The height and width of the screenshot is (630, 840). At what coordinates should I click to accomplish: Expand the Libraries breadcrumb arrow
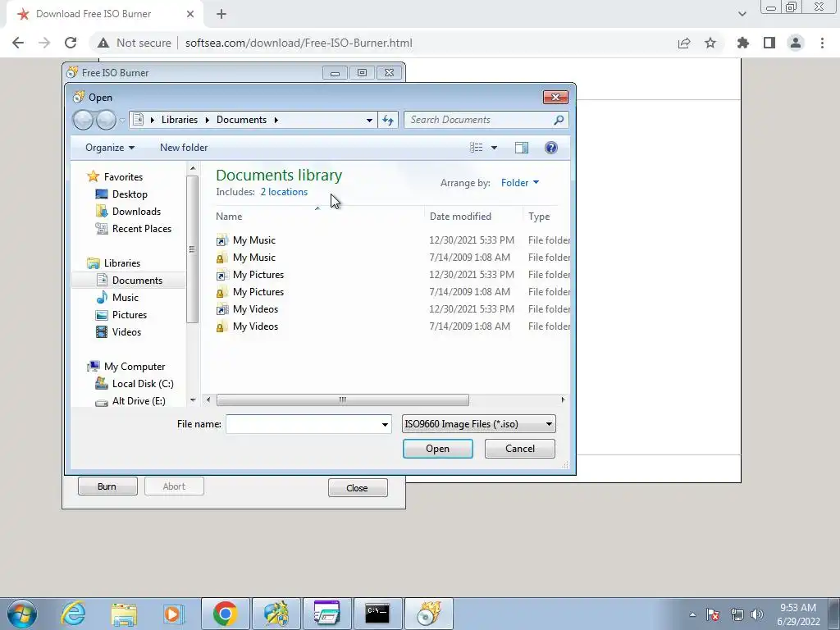(x=207, y=120)
